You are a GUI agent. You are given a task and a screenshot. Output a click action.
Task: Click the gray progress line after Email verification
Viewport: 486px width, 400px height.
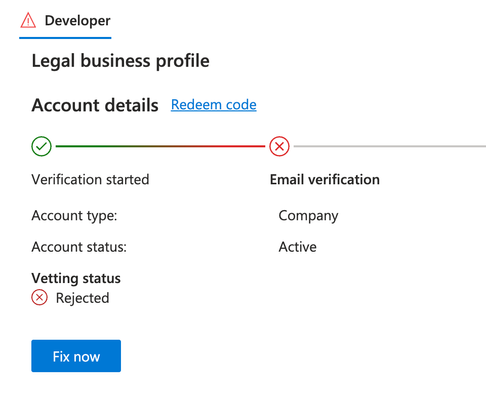point(390,146)
